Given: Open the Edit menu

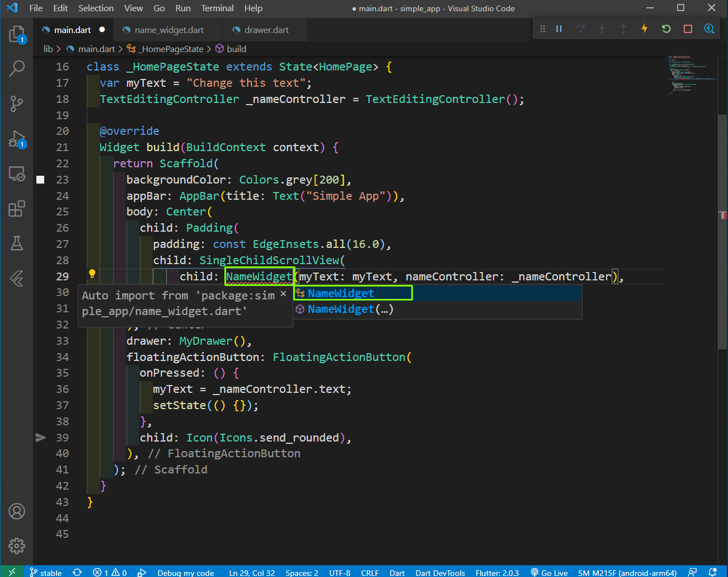Looking at the screenshot, I should (x=60, y=8).
